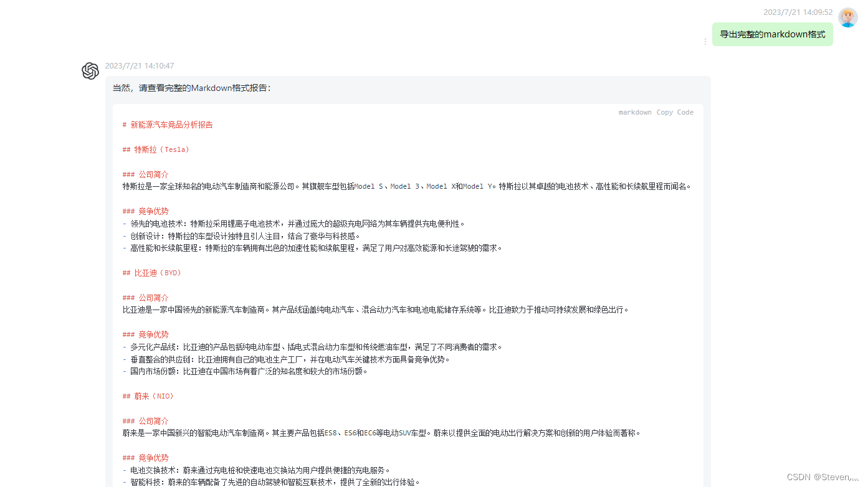The width and height of the screenshot is (868, 487).
Task: Click the 公司简介 heading under 蔚来
Action: click(x=146, y=421)
